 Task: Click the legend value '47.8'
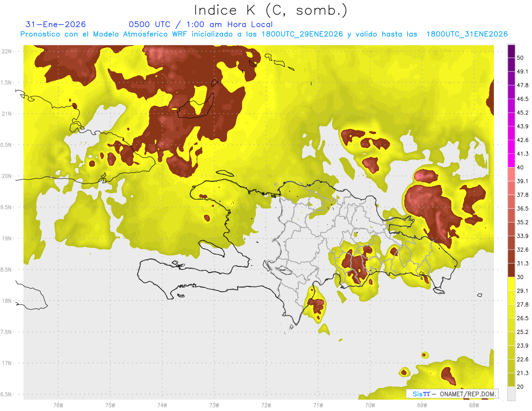pos(523,85)
